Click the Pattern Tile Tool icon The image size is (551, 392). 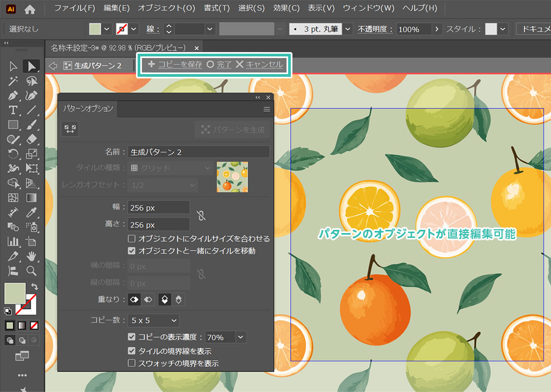70,129
